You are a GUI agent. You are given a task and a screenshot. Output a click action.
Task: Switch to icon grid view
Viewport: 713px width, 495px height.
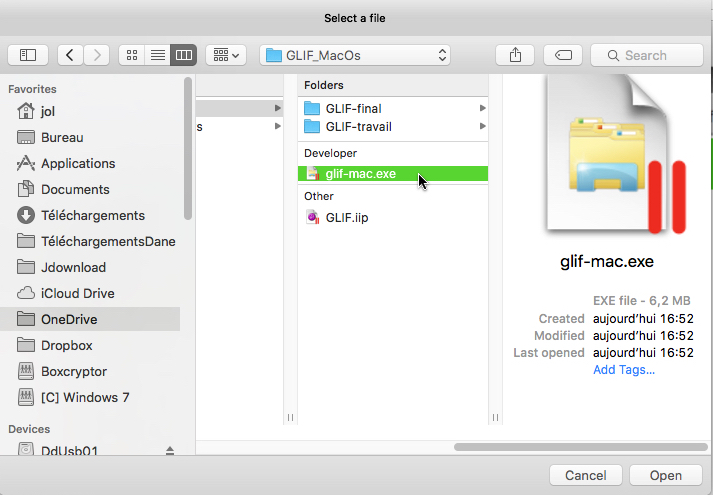pos(132,55)
